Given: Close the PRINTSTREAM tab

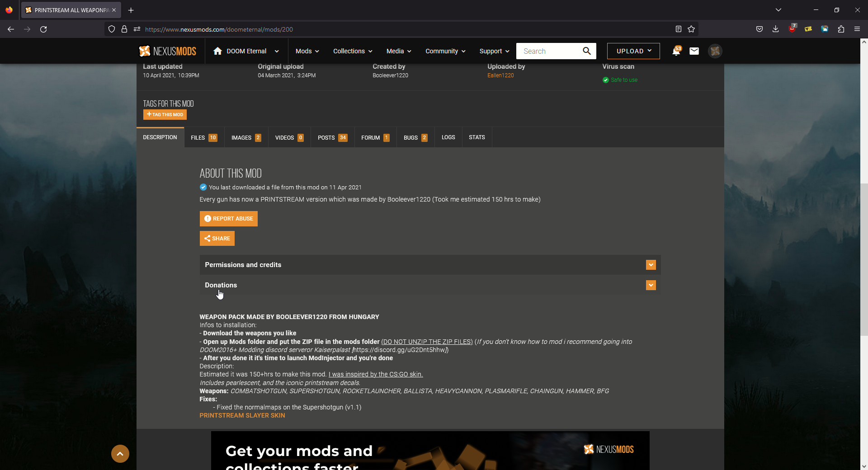Looking at the screenshot, I should coord(114,10).
